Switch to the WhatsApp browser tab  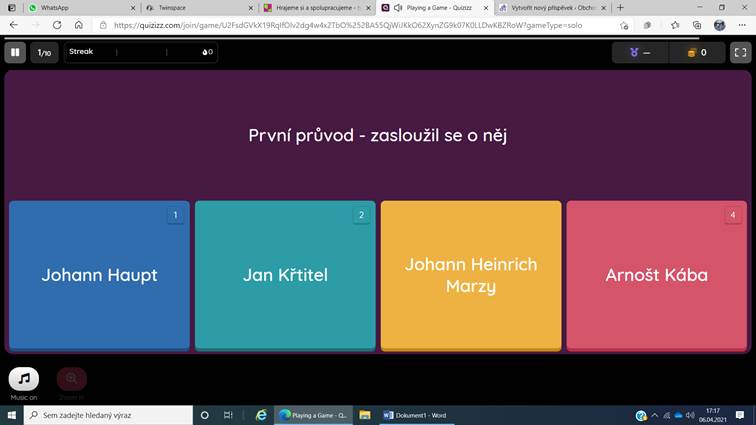coord(82,8)
